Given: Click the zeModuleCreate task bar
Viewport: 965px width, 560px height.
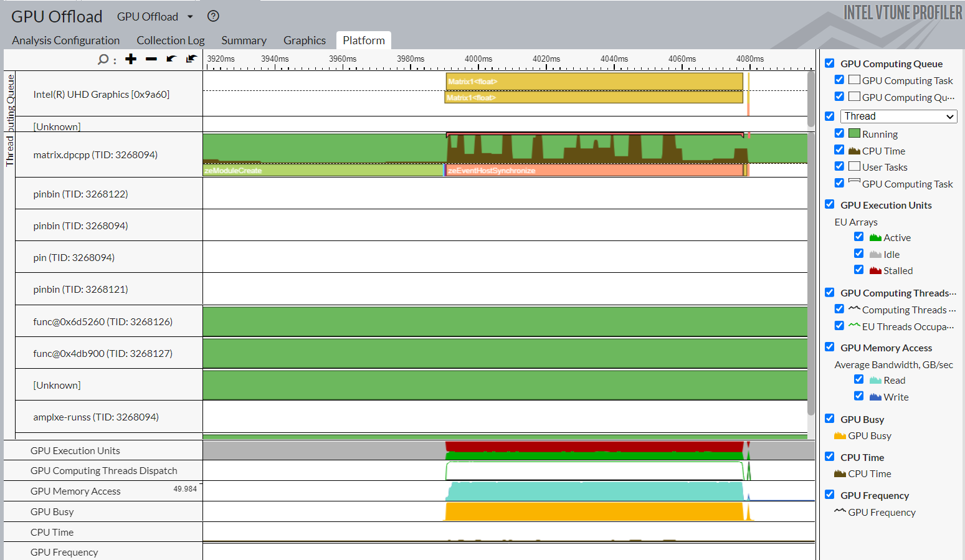Looking at the screenshot, I should 323,171.
